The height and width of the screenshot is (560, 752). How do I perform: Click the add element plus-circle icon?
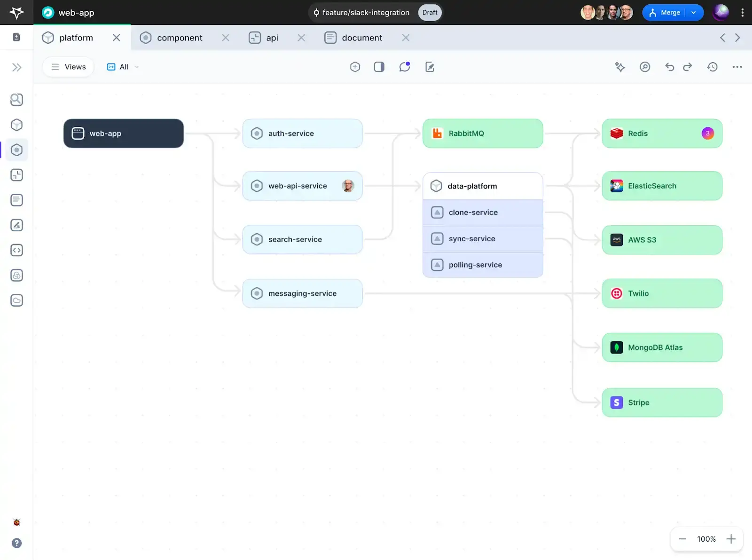point(355,67)
